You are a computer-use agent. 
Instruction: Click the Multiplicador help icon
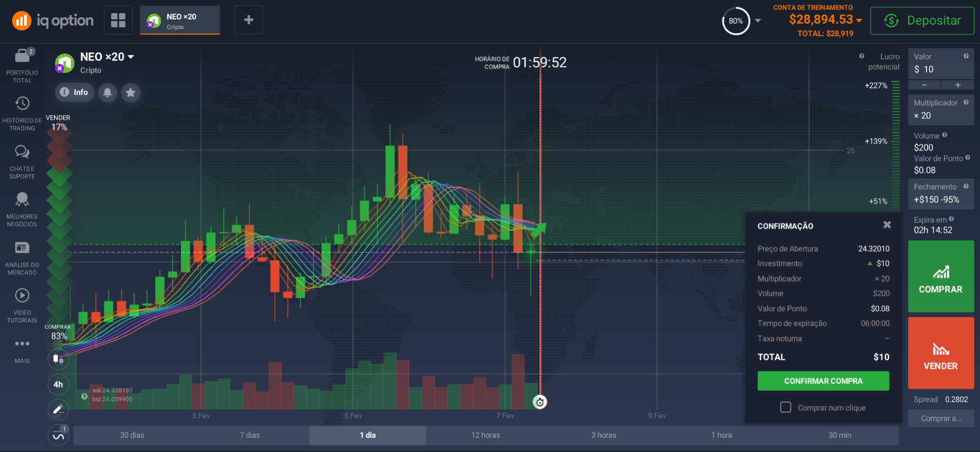click(x=966, y=102)
